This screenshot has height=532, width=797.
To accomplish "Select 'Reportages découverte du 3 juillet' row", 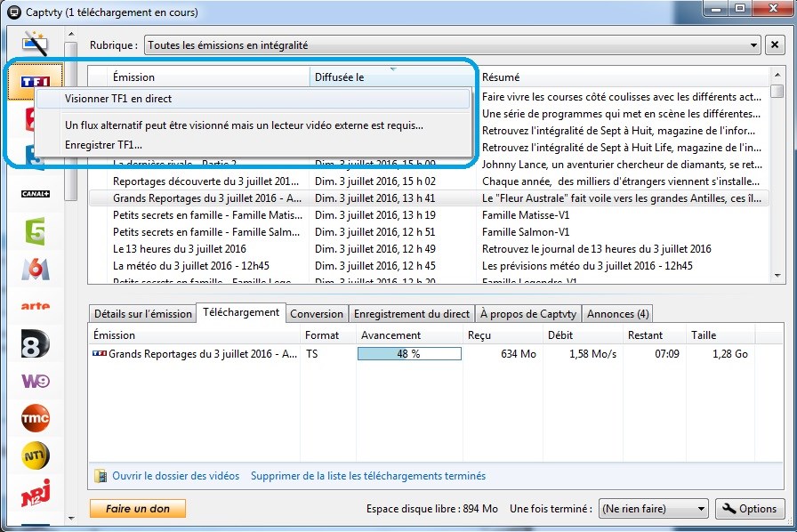I will click(x=429, y=181).
